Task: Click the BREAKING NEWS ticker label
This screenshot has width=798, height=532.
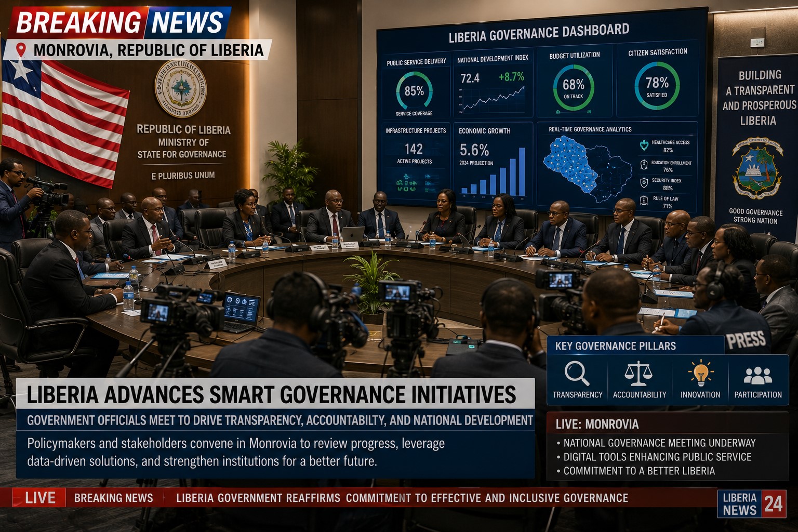Action: tap(114, 498)
